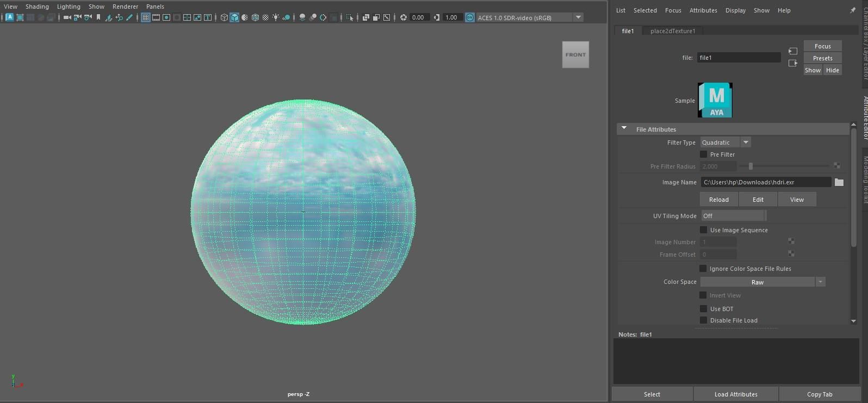Screen dimensions: 868x403
Task: Click the Presets button
Action: [822, 58]
